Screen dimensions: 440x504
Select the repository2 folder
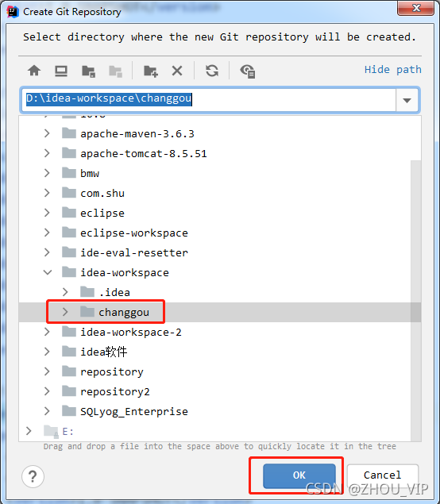[x=214, y=391]
